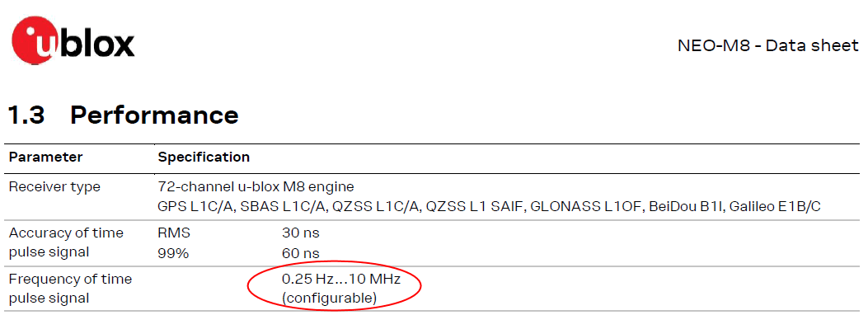Click the blox wordmark text

point(97,44)
